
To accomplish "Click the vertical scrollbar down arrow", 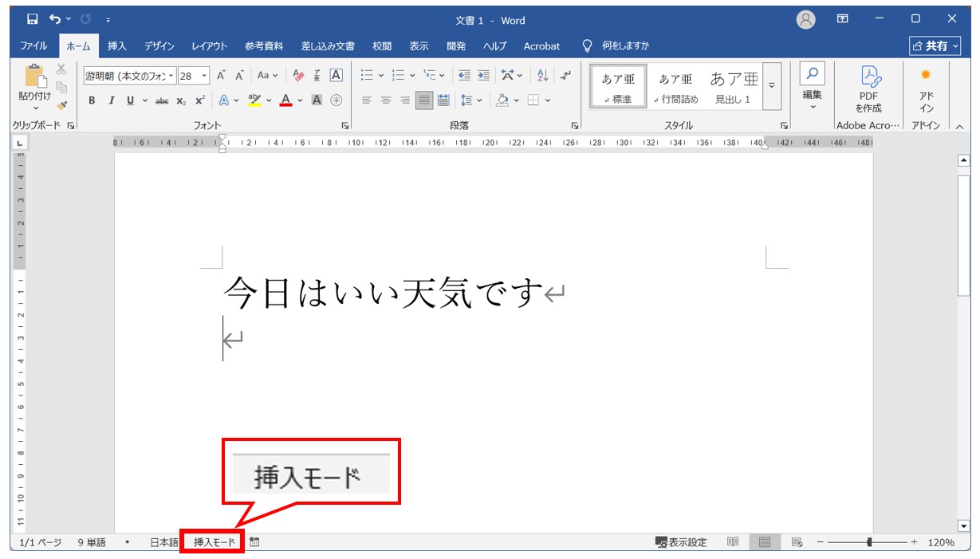I will point(963,526).
